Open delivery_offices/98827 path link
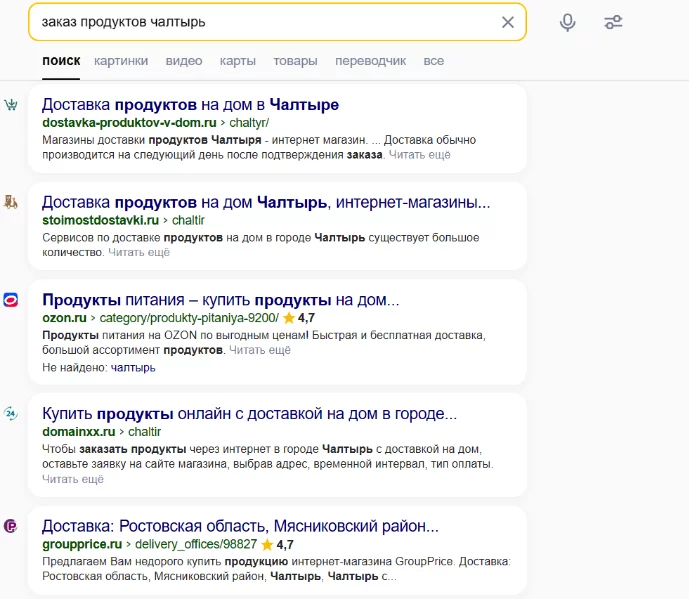 point(196,544)
